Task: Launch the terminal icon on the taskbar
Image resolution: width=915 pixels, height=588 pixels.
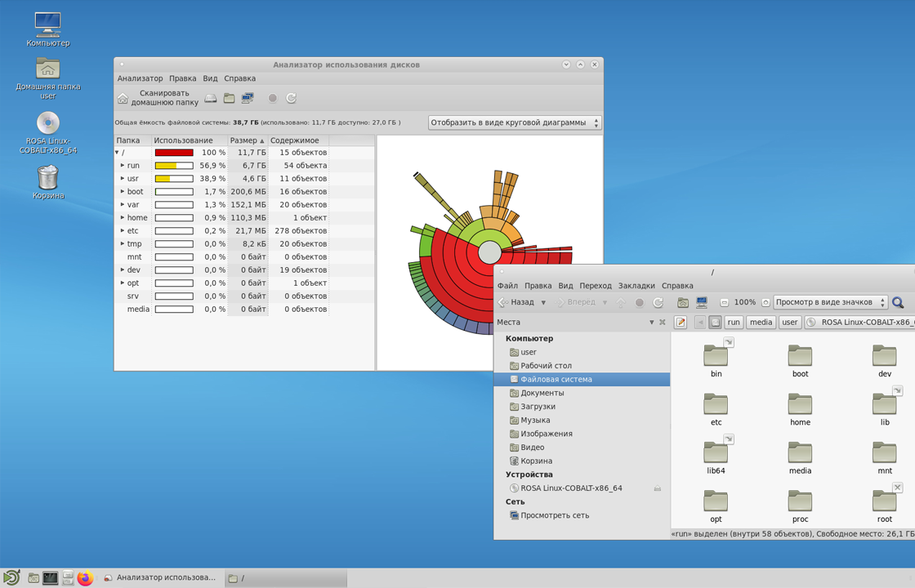Action: click(x=51, y=578)
